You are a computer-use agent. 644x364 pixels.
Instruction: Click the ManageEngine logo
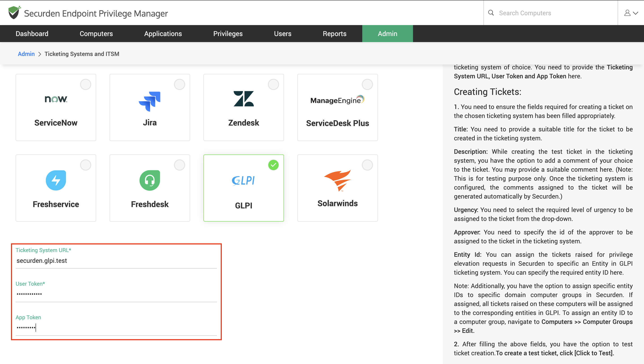337,100
